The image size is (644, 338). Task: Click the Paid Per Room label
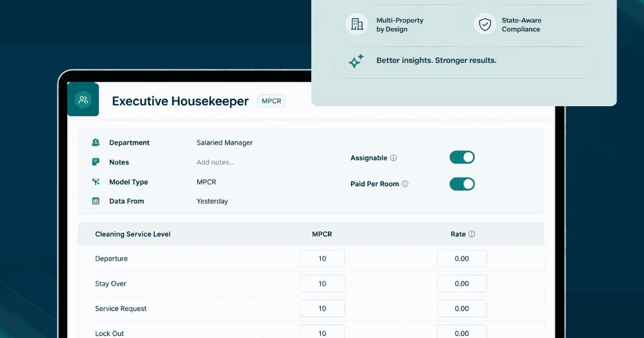(x=375, y=184)
